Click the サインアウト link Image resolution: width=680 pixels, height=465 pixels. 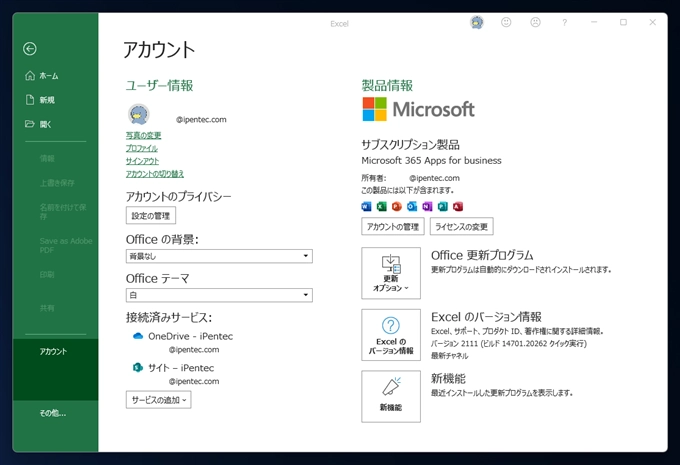(x=142, y=161)
